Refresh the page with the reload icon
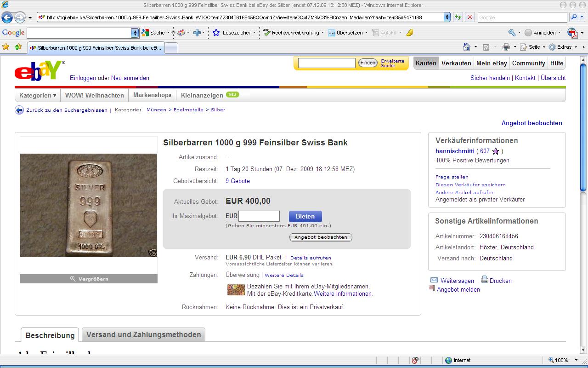This screenshot has width=588, height=368. (x=458, y=17)
